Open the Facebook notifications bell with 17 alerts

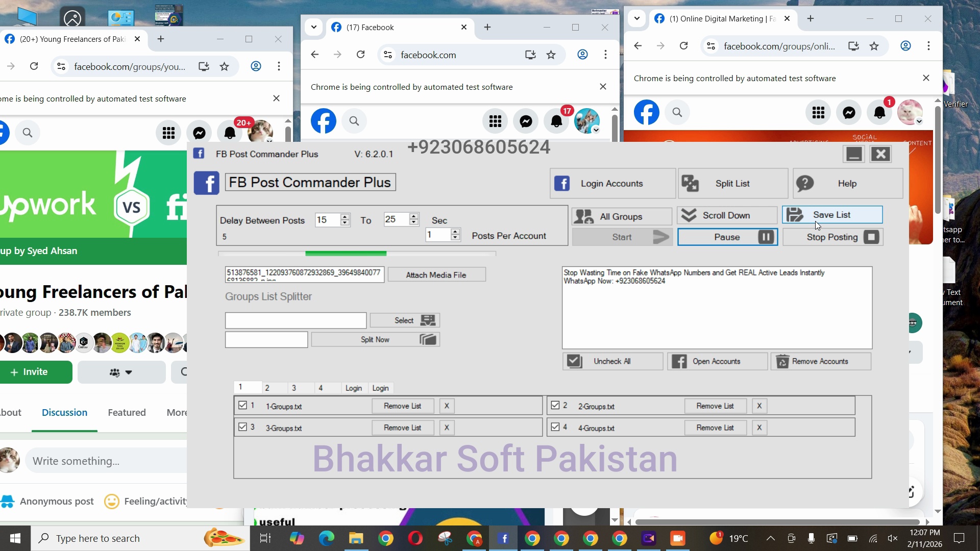coord(557,121)
